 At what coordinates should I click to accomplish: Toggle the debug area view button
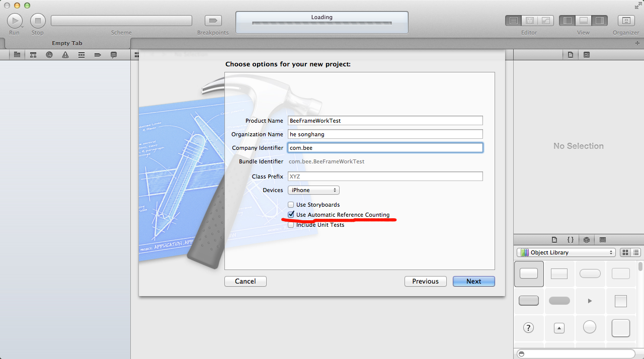click(x=584, y=21)
